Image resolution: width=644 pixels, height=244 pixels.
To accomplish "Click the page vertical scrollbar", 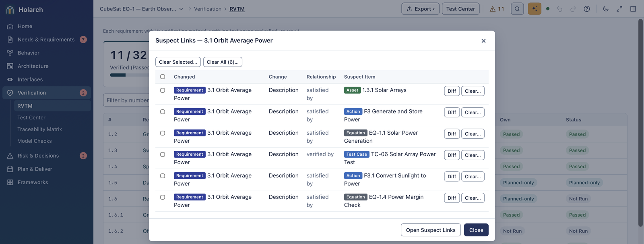I will (640, 123).
